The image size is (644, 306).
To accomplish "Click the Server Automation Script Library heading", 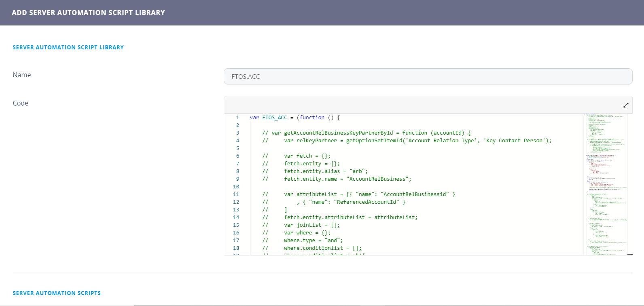I will pos(68,47).
